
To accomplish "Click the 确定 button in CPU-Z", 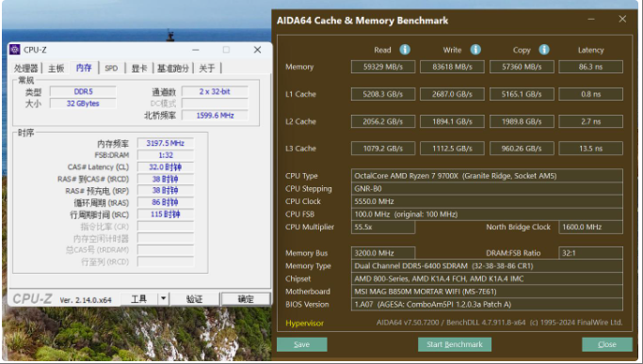I will click(x=246, y=299).
